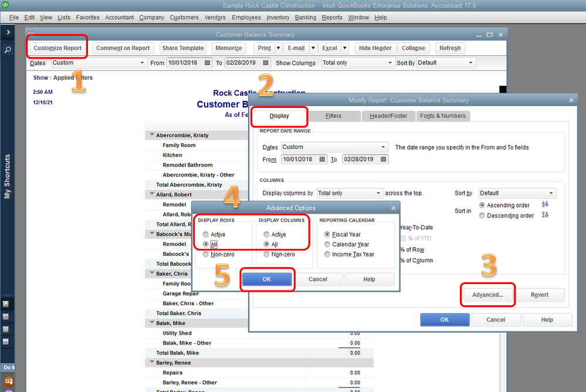Select Active under Display Rows

[x=206, y=235]
